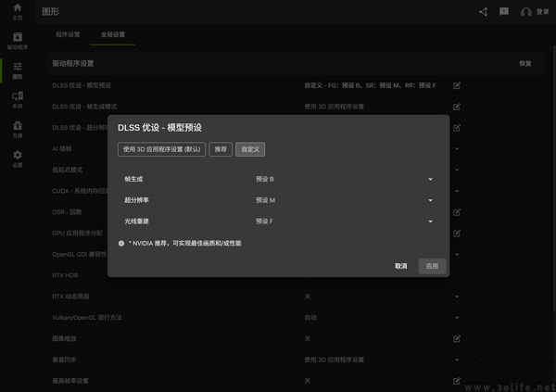Click the share icon in top bar
The image size is (556, 392).
point(484,12)
